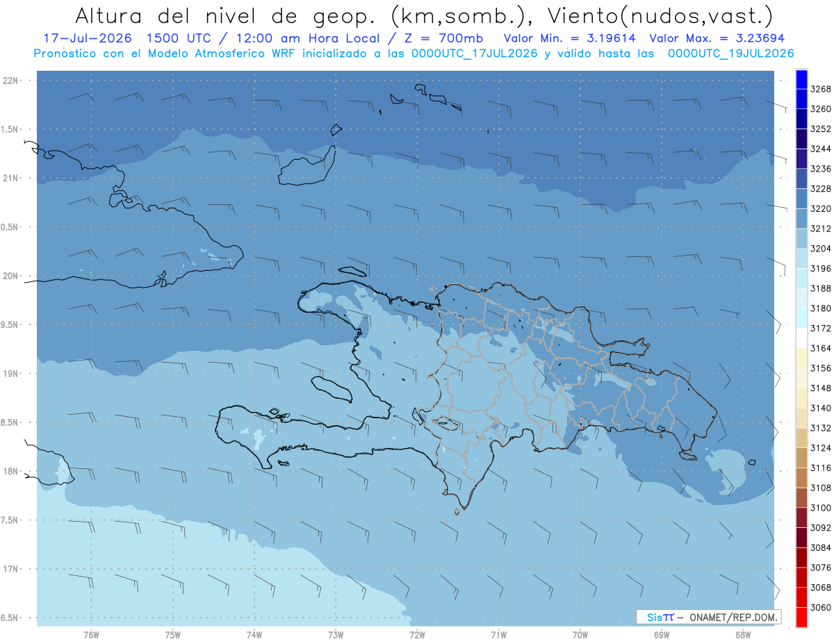Click the legend value '3268'
The width and height of the screenshot is (834, 644).
click(821, 89)
